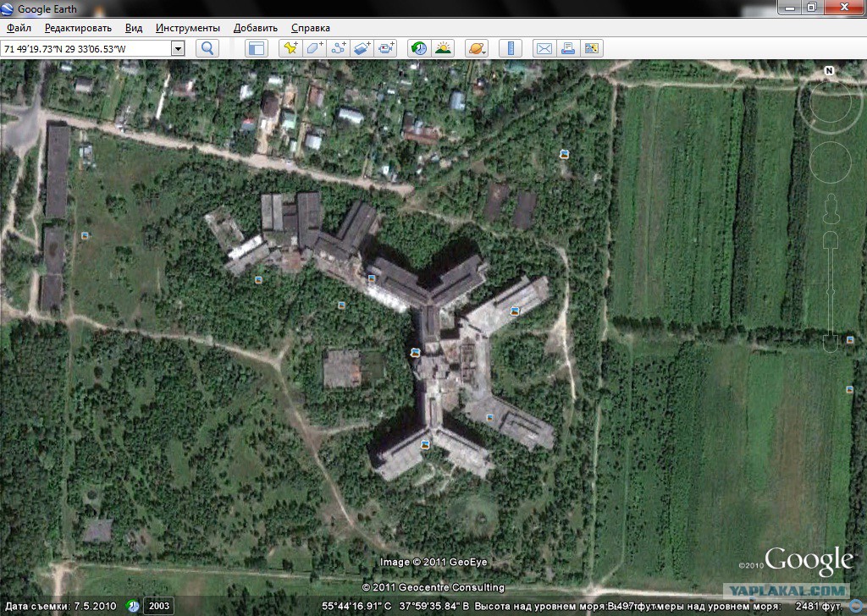Click the email envelope icon
The image size is (867, 616).
coord(544,48)
